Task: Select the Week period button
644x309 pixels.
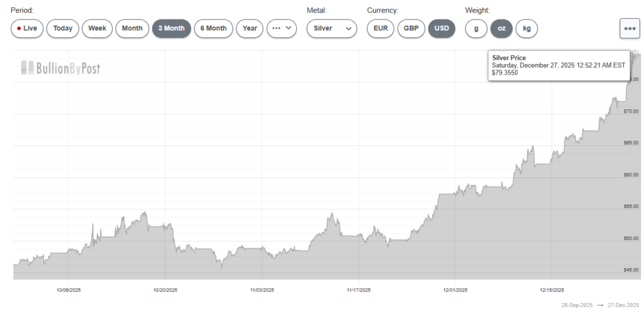Action: pyautogui.click(x=97, y=28)
